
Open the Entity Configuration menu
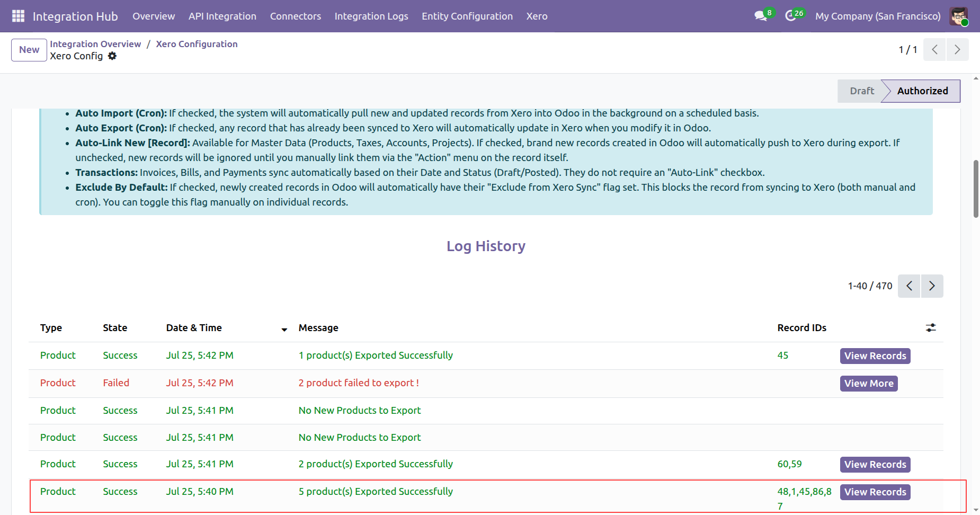467,16
